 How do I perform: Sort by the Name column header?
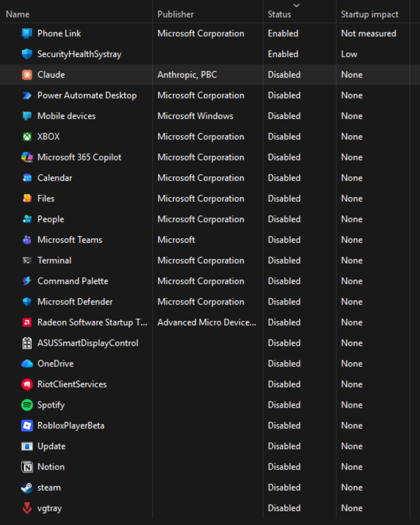click(x=18, y=14)
